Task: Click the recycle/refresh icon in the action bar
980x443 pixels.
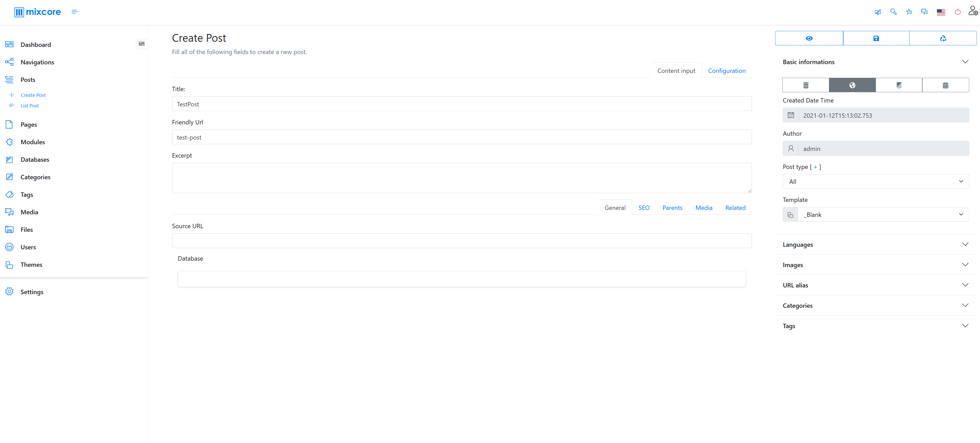Action: tap(943, 38)
